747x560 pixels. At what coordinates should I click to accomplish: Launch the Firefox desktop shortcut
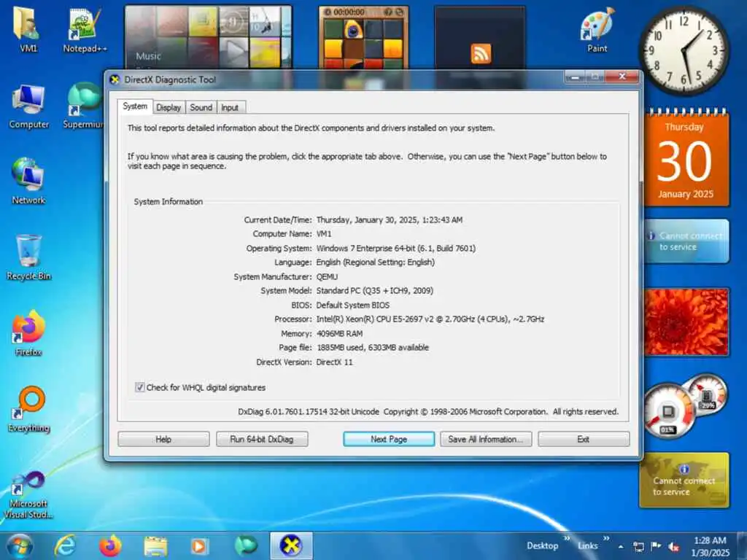[x=28, y=333]
